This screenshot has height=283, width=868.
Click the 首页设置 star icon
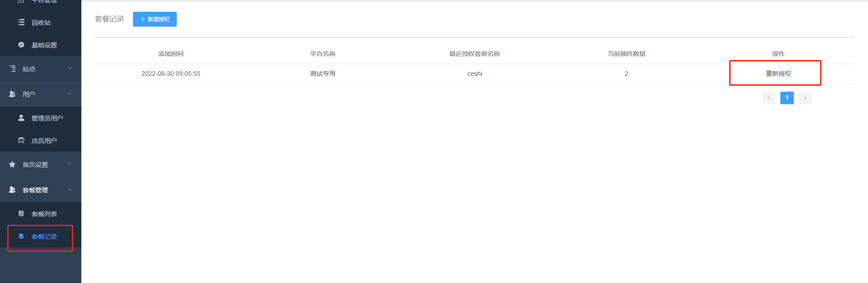[12, 164]
